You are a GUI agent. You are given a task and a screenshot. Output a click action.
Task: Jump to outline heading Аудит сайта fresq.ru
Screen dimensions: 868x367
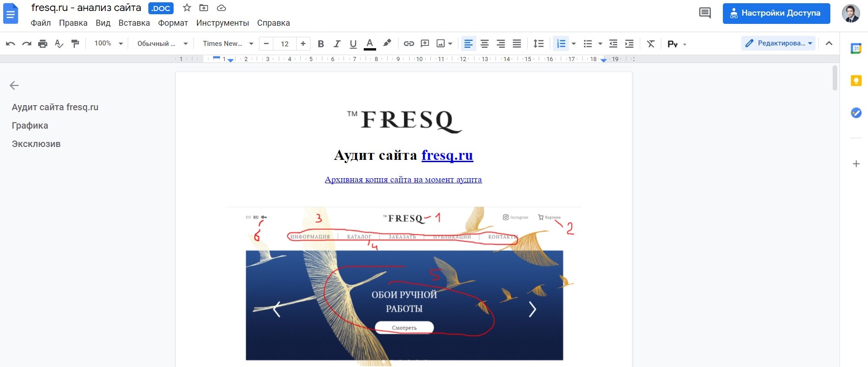pyautogui.click(x=55, y=107)
